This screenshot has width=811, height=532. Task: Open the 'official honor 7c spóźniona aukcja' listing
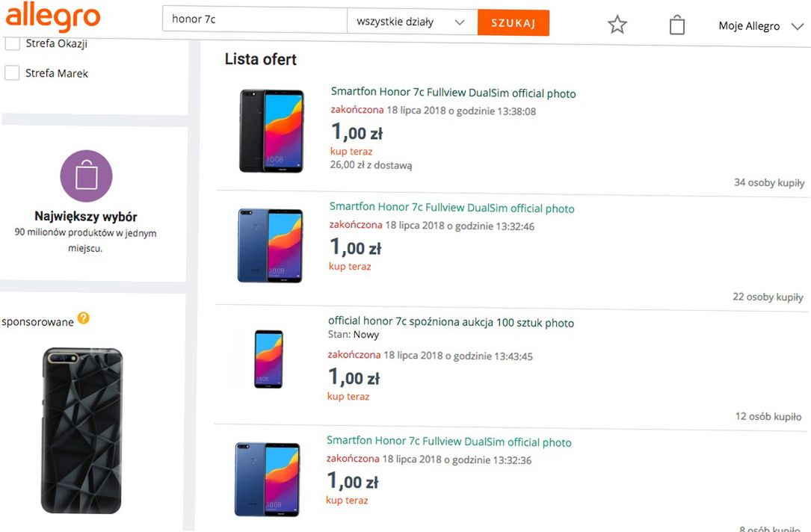(x=451, y=322)
